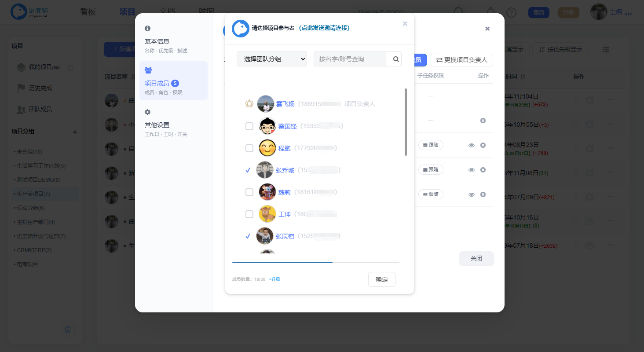Click the gear icon above 其他设置
This screenshot has width=644, height=352.
coord(148,112)
